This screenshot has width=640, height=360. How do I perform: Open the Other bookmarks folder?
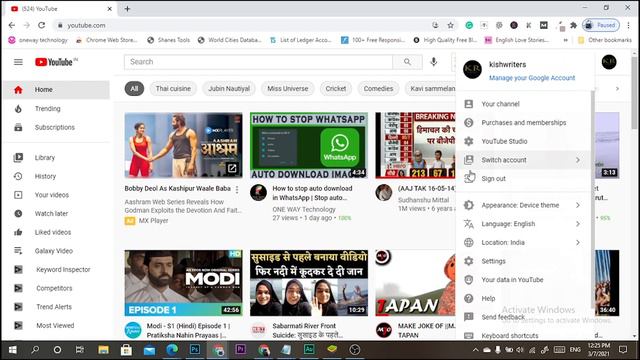pyautogui.click(x=605, y=40)
